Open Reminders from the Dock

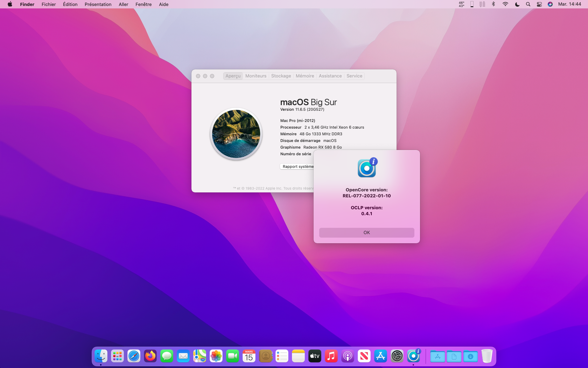pos(282,356)
